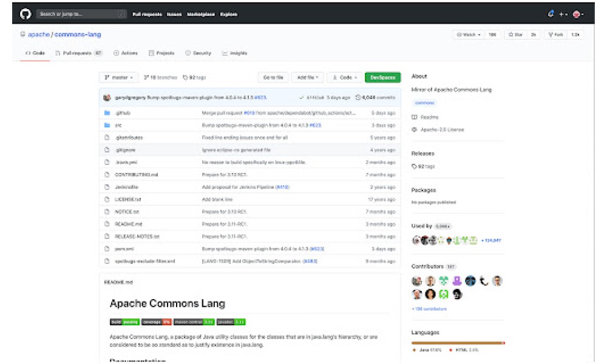607x364 pixels.
Task: Open the stargazers count 2k
Action: click(x=534, y=35)
